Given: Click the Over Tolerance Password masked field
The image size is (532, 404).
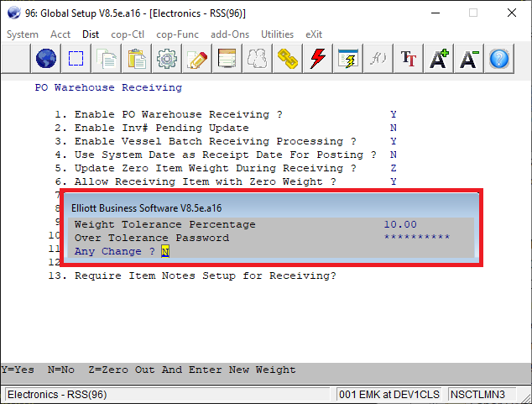Looking at the screenshot, I should click(417, 237).
